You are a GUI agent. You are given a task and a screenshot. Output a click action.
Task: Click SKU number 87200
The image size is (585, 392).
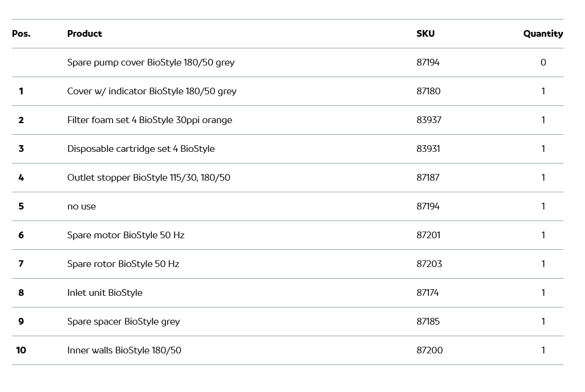point(429,350)
